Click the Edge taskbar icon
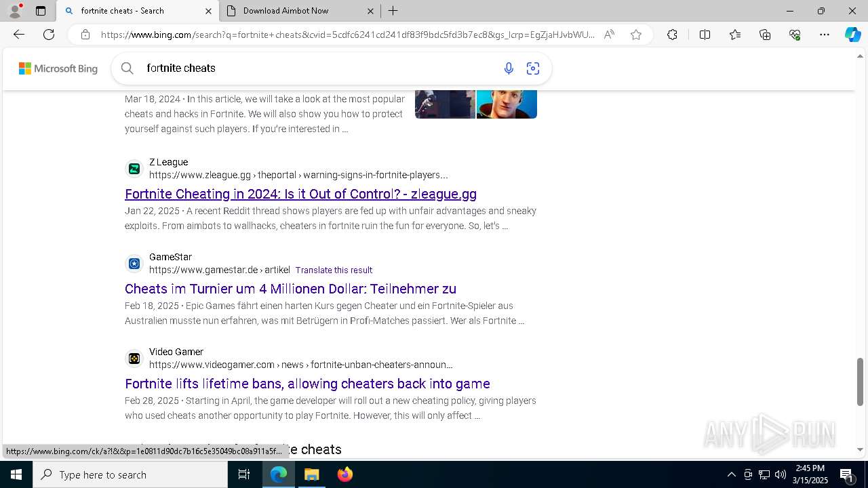This screenshot has width=868, height=488. 279,474
